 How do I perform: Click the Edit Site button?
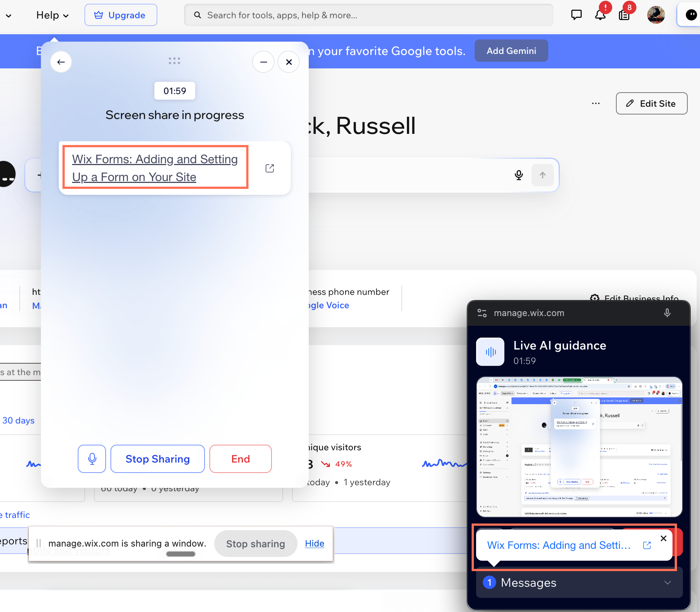pyautogui.click(x=652, y=103)
